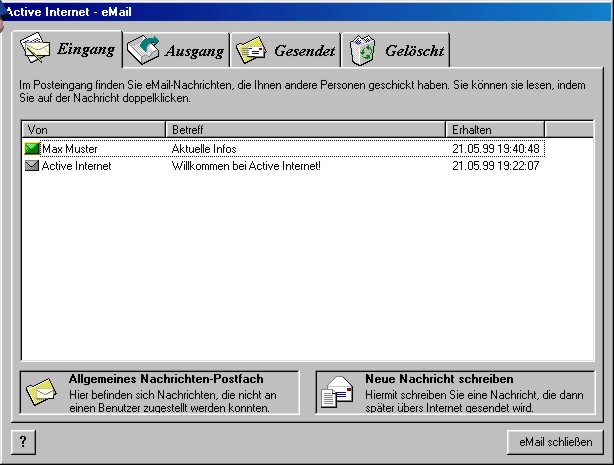Sort messages by the Erhalten column header
This screenshot has width=614, height=465.
(495, 129)
